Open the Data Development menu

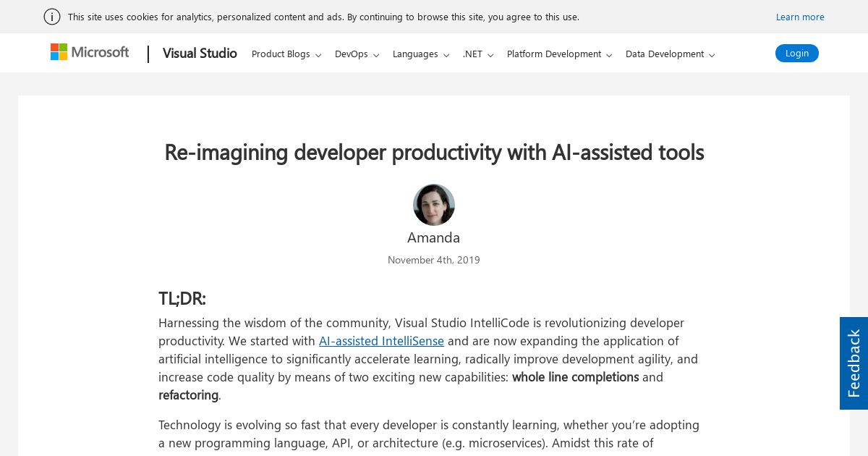664,54
